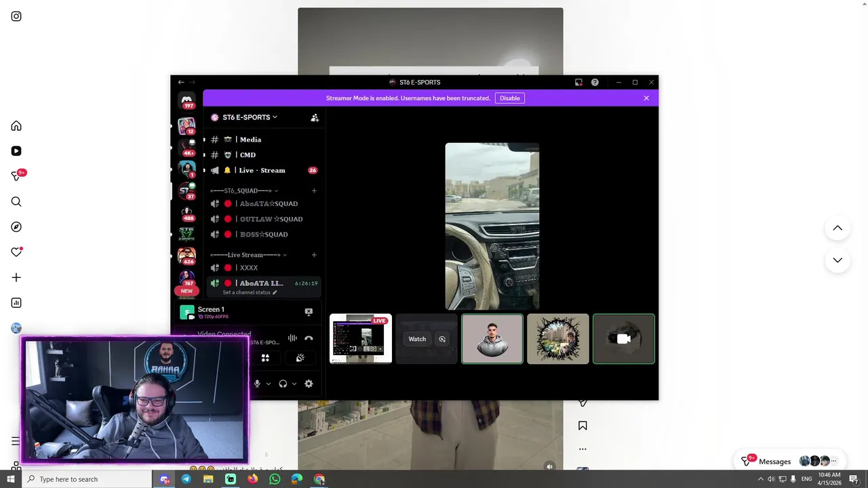Open microphone input options arrow

(x=268, y=384)
